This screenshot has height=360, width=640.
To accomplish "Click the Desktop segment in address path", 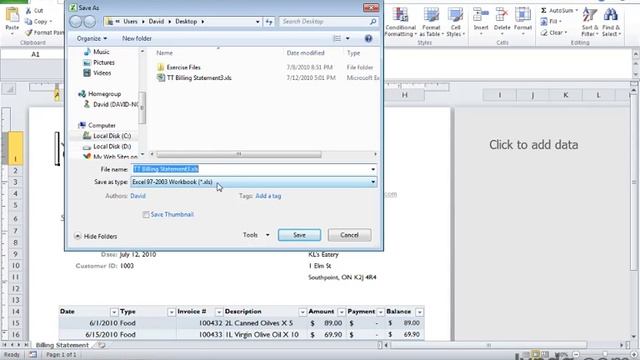I will pyautogui.click(x=186, y=22).
